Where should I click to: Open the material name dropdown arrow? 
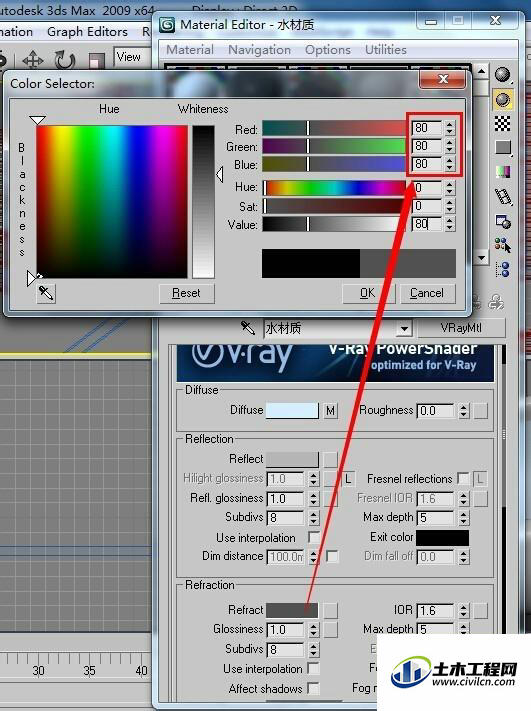(404, 328)
